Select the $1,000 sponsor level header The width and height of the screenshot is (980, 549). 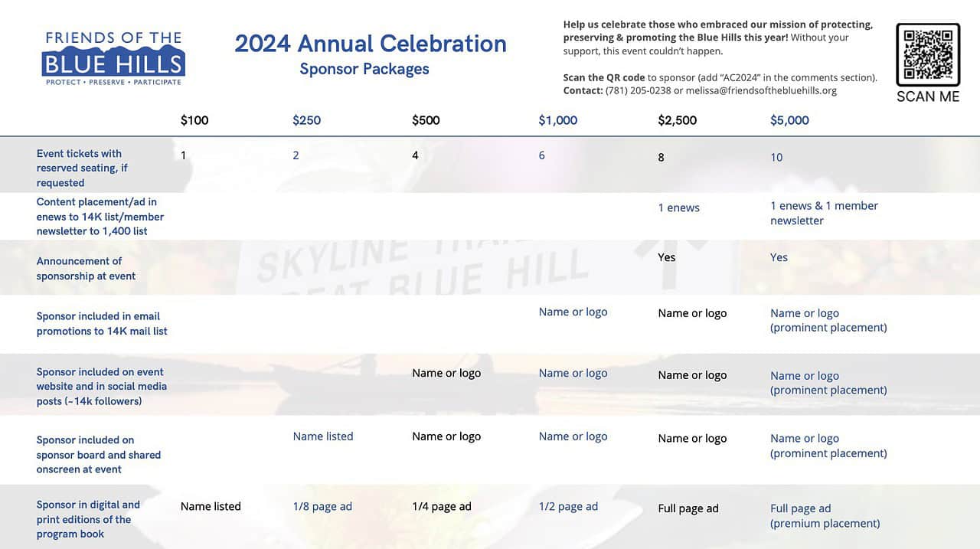(x=558, y=120)
